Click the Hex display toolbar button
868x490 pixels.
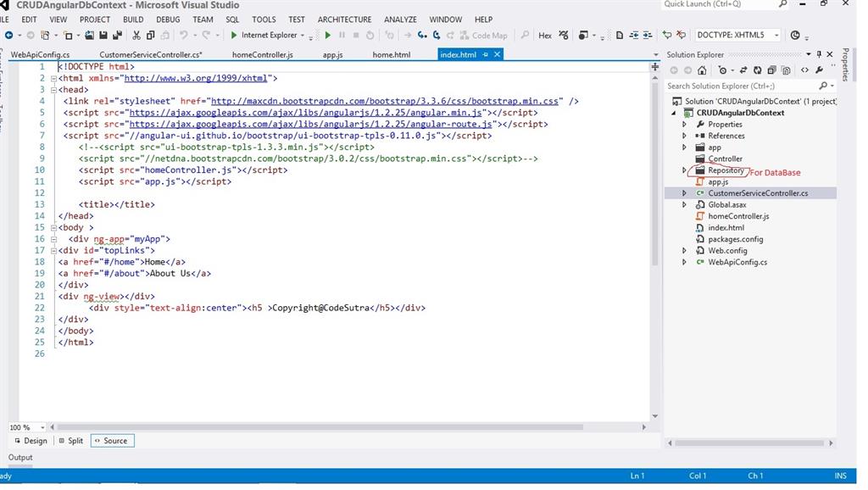(x=545, y=36)
